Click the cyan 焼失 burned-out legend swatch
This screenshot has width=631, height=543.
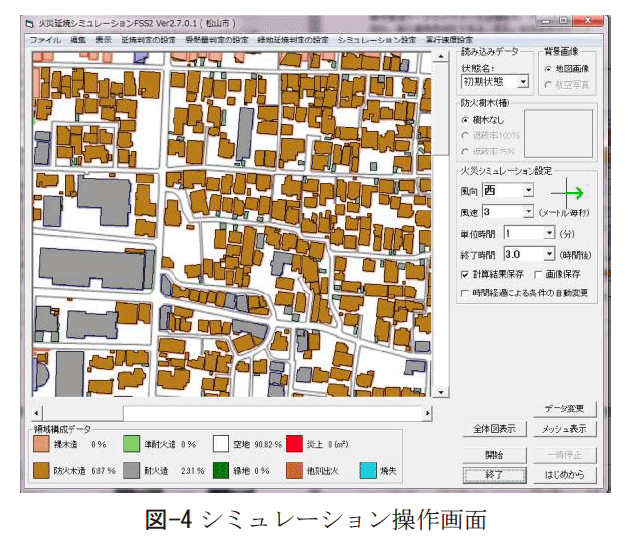369,469
